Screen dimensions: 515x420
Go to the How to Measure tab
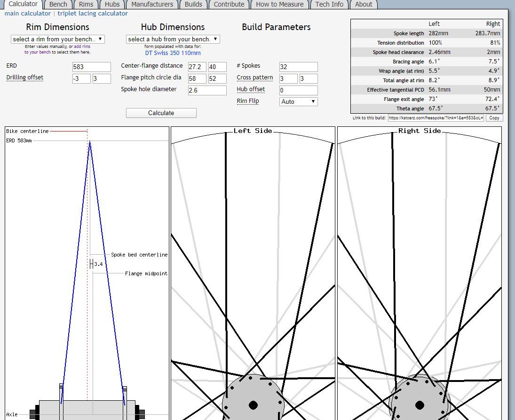click(279, 4)
